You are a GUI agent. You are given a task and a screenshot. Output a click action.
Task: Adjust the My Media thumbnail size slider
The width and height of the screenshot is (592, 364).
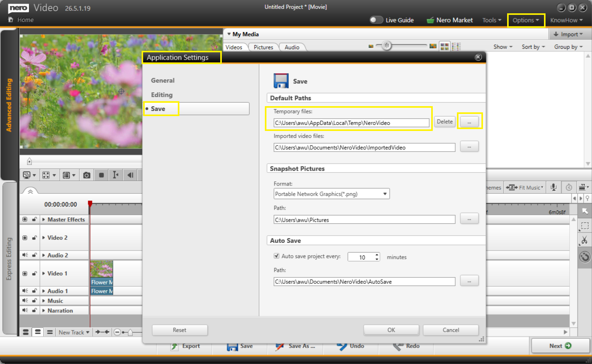pyautogui.click(x=387, y=46)
